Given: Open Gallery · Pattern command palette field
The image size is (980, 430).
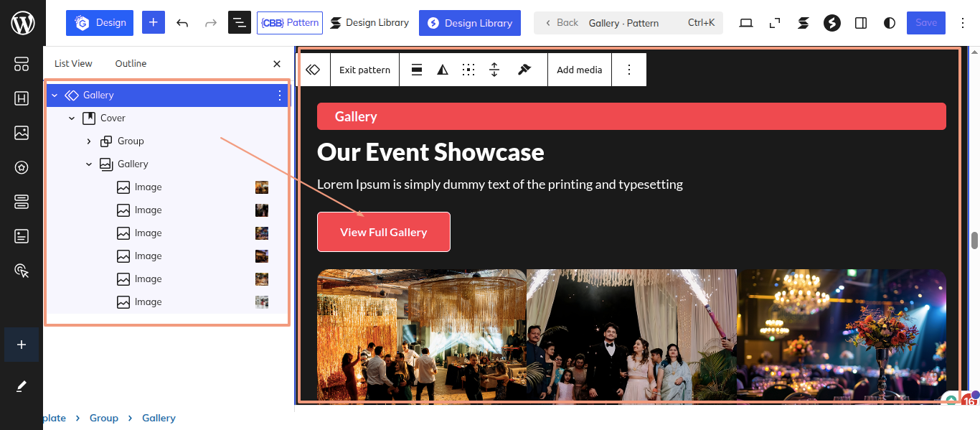Looking at the screenshot, I should 628,23.
